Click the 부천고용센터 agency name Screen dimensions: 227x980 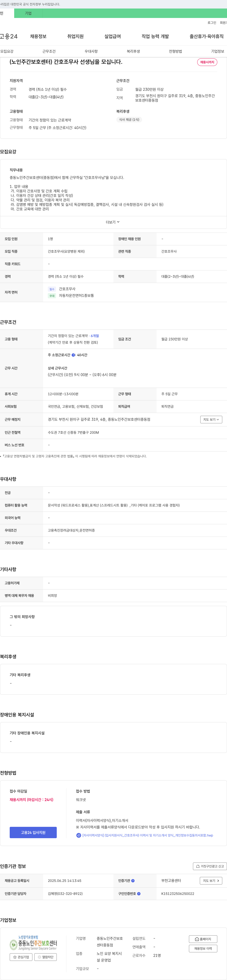click(171, 881)
